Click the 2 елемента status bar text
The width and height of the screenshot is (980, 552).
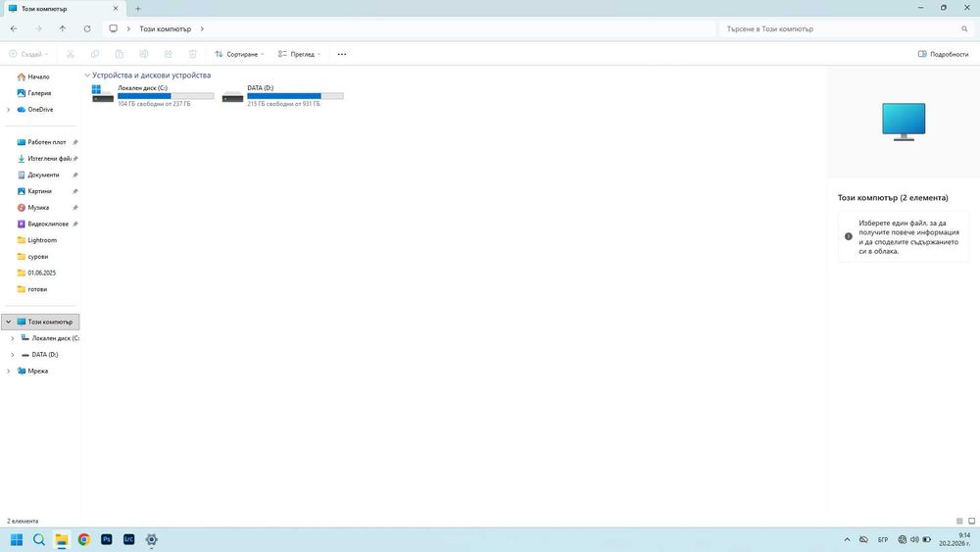[x=23, y=521]
